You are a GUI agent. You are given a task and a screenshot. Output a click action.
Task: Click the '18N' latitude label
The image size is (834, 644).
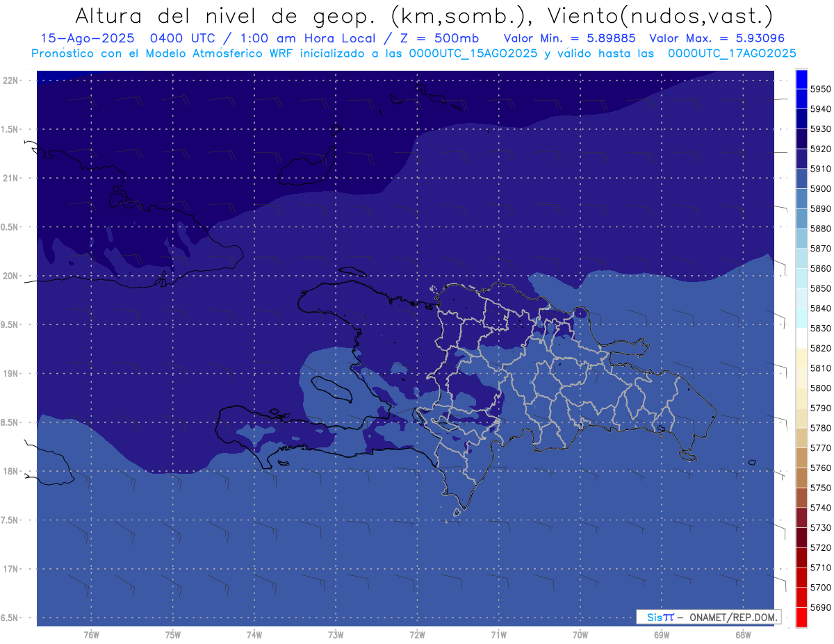tap(12, 471)
